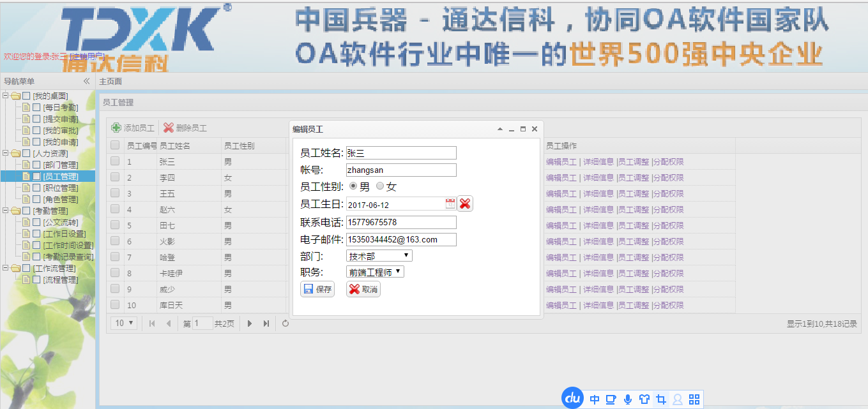The image size is (868, 409).
Task: Open 流程管理 in the navigation tree
Action: coord(61,279)
